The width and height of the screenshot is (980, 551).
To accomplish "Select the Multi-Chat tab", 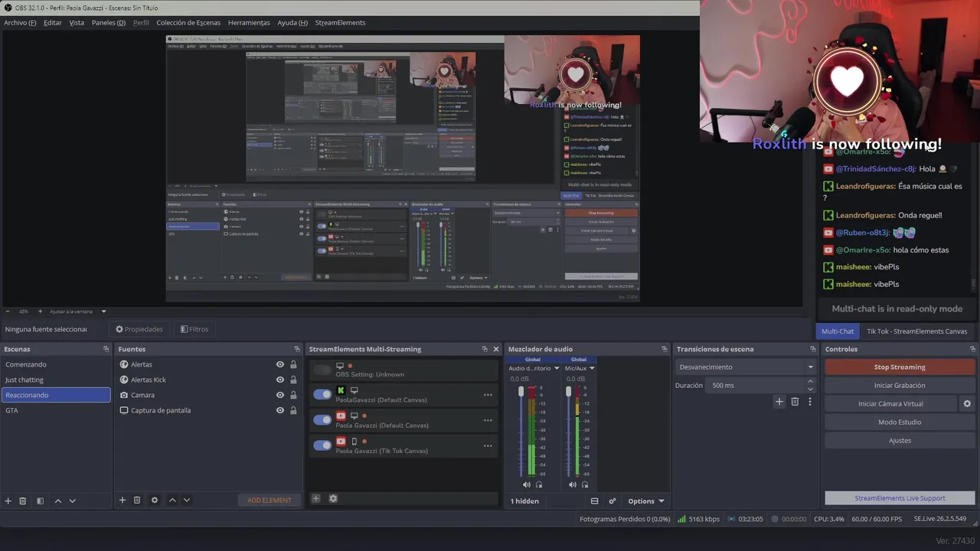I will click(838, 331).
